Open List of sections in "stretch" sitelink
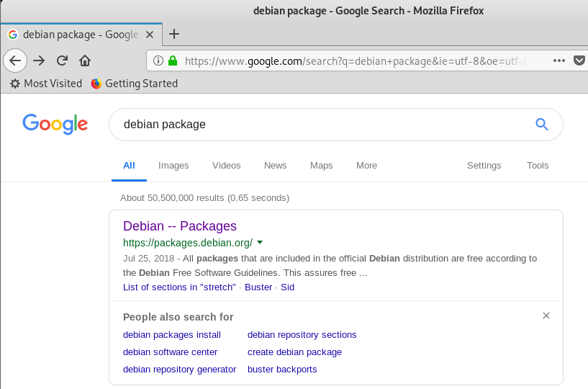Image resolution: width=588 pixels, height=389 pixels. coord(179,287)
